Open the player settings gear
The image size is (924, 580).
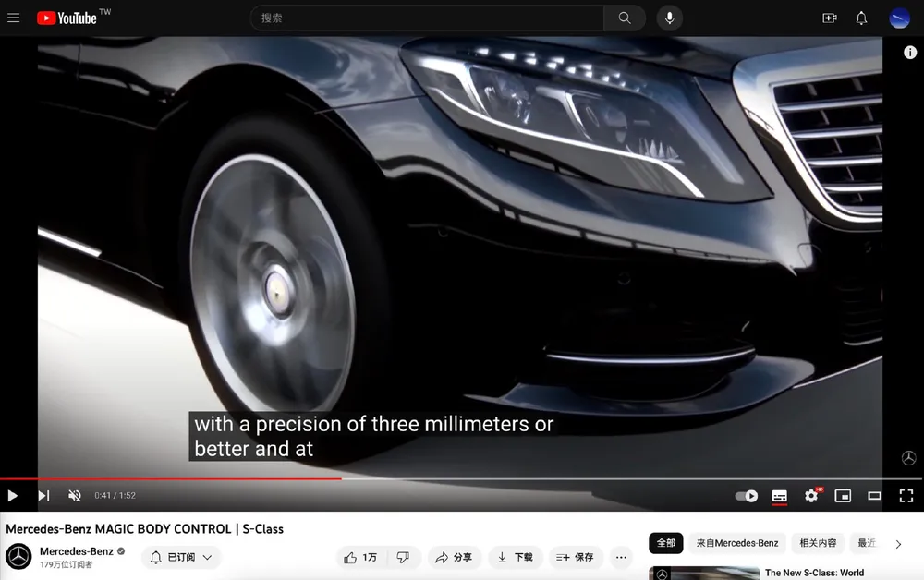point(811,496)
